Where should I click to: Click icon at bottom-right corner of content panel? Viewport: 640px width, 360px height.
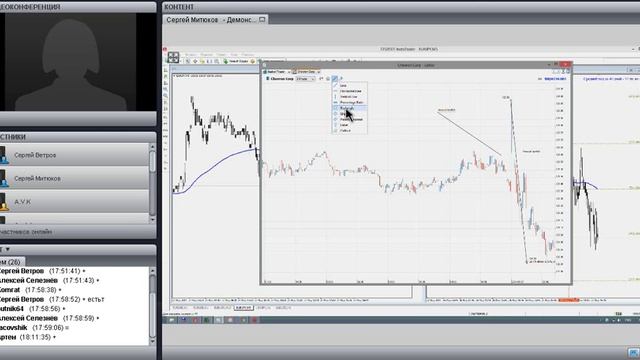pos(634,353)
